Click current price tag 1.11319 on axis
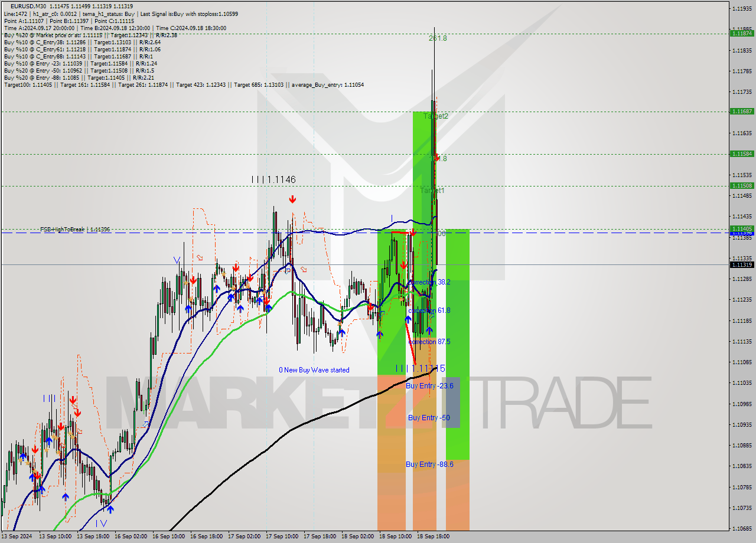Viewport: 756px width, 543px height. [x=742, y=264]
